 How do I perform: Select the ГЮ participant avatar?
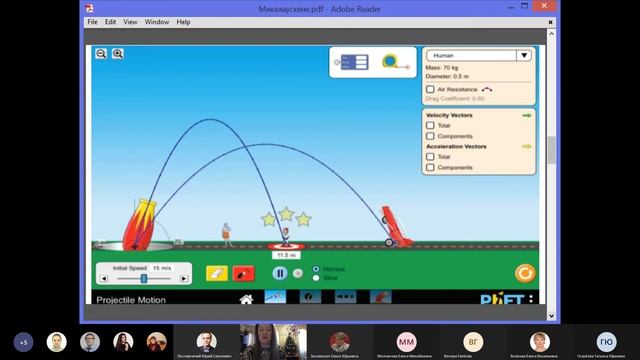(606, 342)
